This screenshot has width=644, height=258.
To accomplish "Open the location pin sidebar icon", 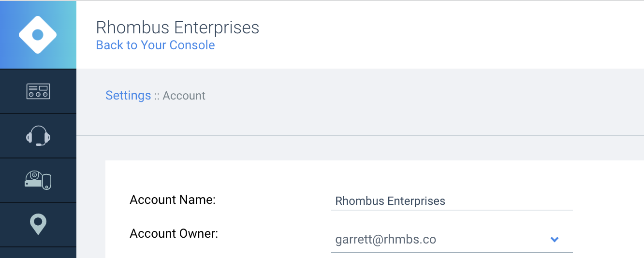I will click(x=38, y=225).
